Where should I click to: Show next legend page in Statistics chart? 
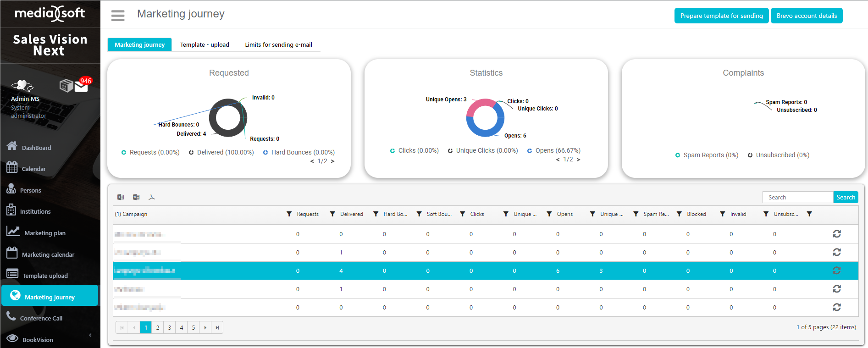click(579, 160)
